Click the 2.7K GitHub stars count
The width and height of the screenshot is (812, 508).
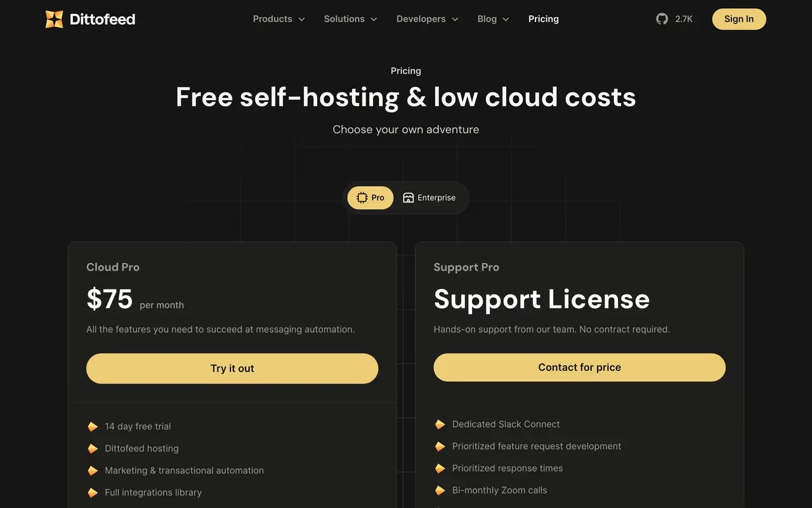click(684, 19)
